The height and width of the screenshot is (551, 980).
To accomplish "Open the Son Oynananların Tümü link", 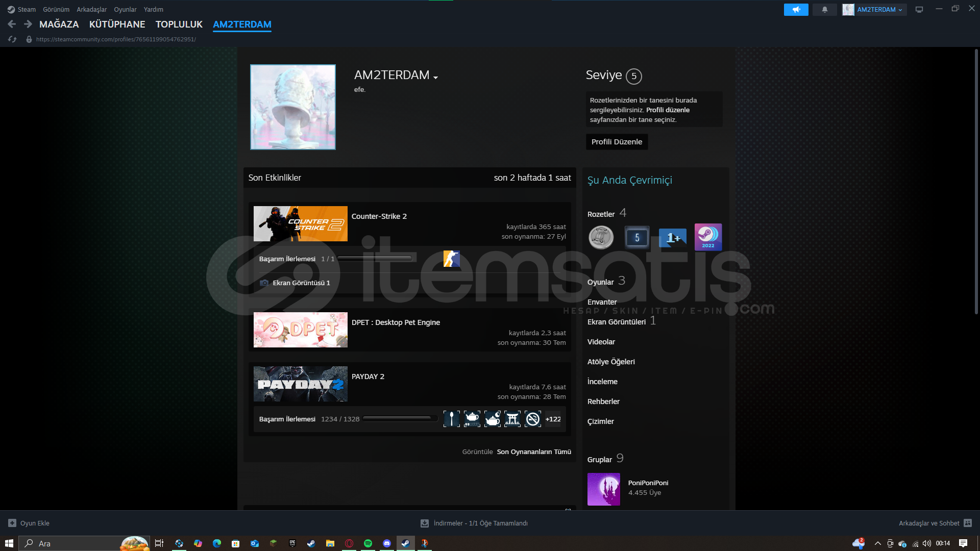I will tap(534, 452).
